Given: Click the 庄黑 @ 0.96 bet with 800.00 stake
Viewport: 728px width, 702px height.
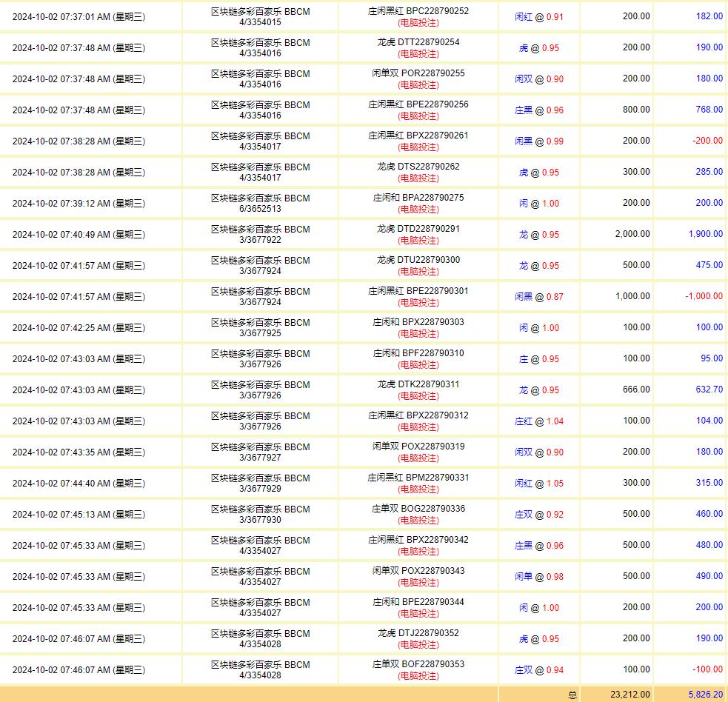Looking at the screenshot, I should pyautogui.click(x=539, y=110).
